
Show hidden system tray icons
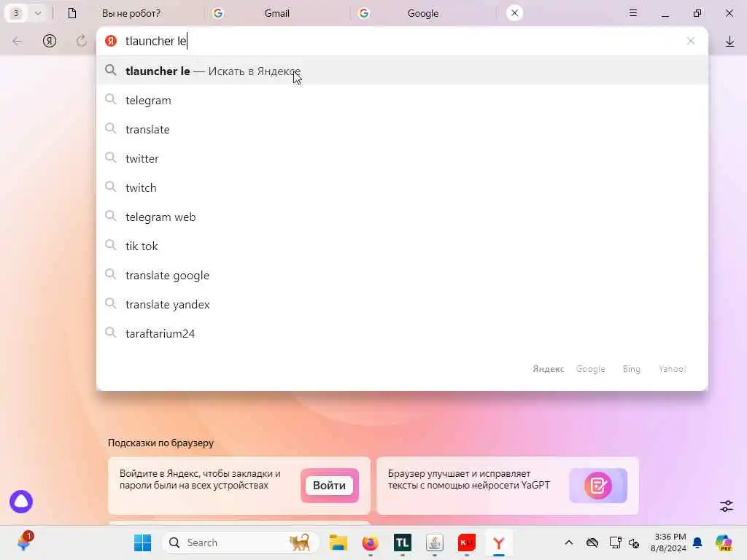click(569, 542)
